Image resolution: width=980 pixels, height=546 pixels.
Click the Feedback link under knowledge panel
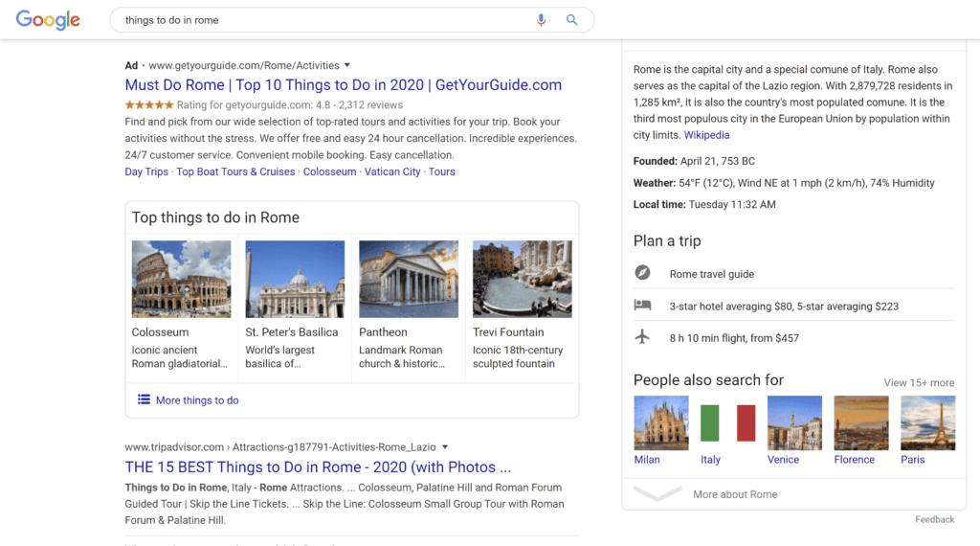coord(934,520)
